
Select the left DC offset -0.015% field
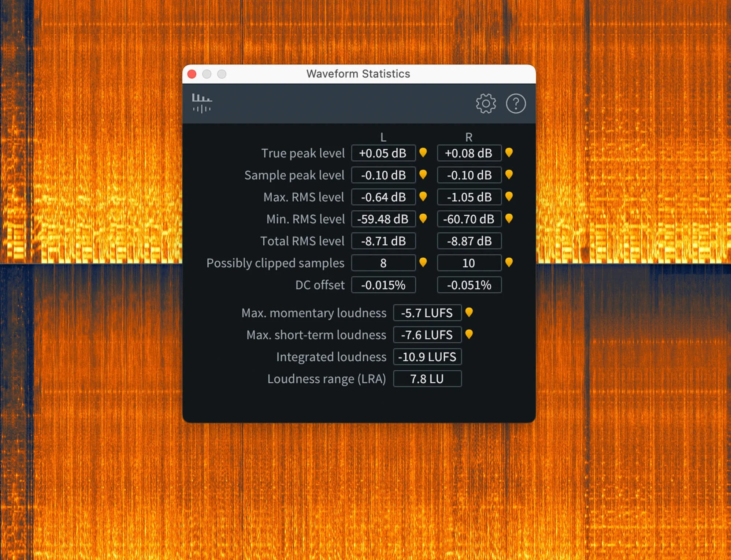[383, 285]
